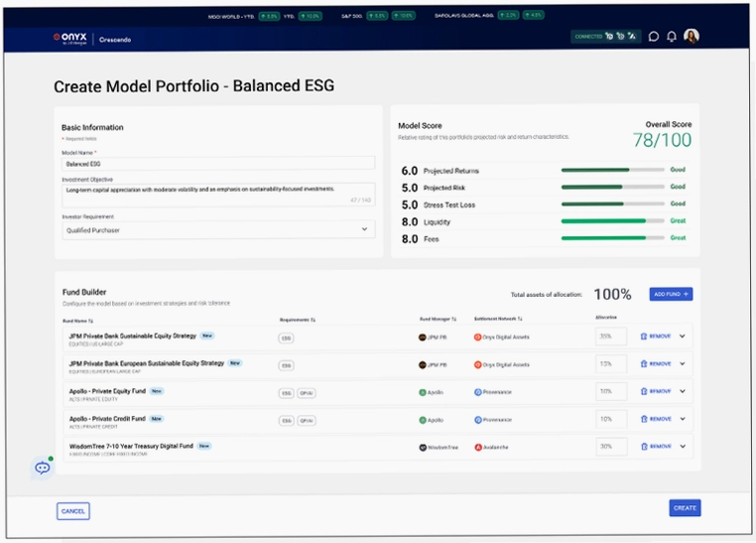
Task: Click Onyx Digital Assets icon in European Sustainable row
Action: point(478,364)
